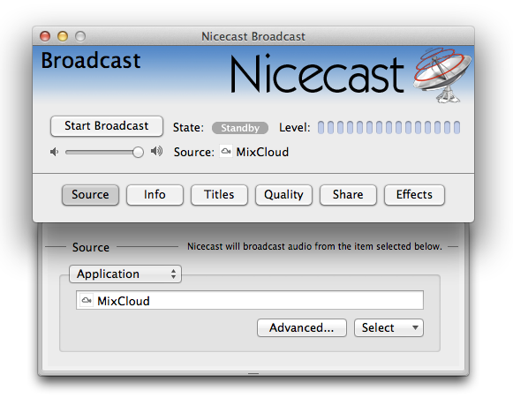Image resolution: width=513 pixels, height=420 pixels.
Task: Click the 'Nicecast will broadcast audio' description text
Action: pyautogui.click(x=314, y=246)
